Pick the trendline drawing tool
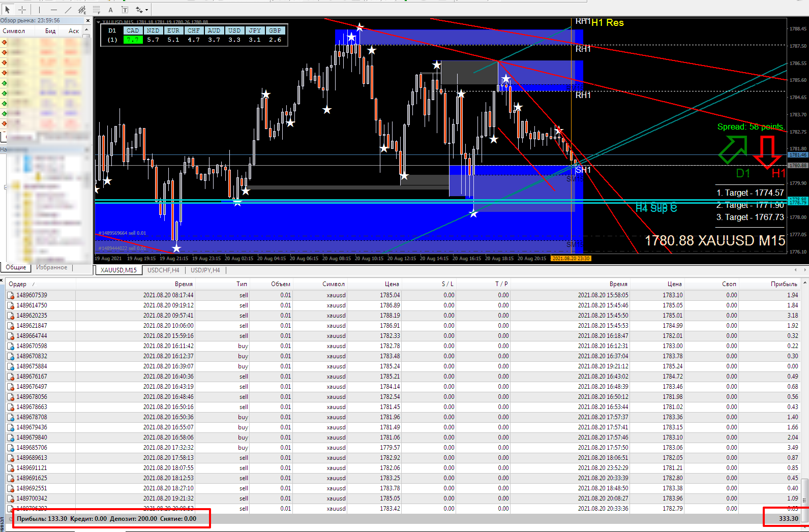 (x=68, y=9)
